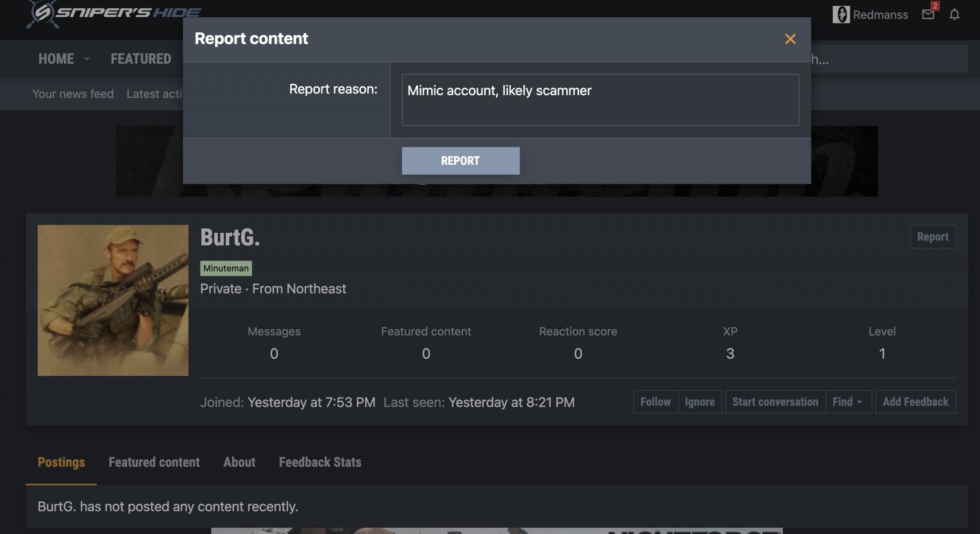Open the FEATURED nav item
This screenshot has height=534, width=980.
pyautogui.click(x=141, y=59)
